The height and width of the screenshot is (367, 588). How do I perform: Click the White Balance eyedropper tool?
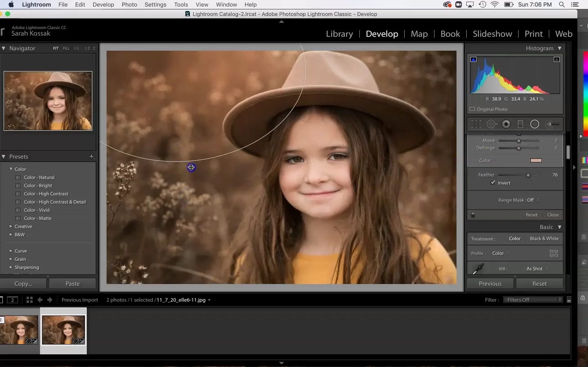(x=478, y=269)
